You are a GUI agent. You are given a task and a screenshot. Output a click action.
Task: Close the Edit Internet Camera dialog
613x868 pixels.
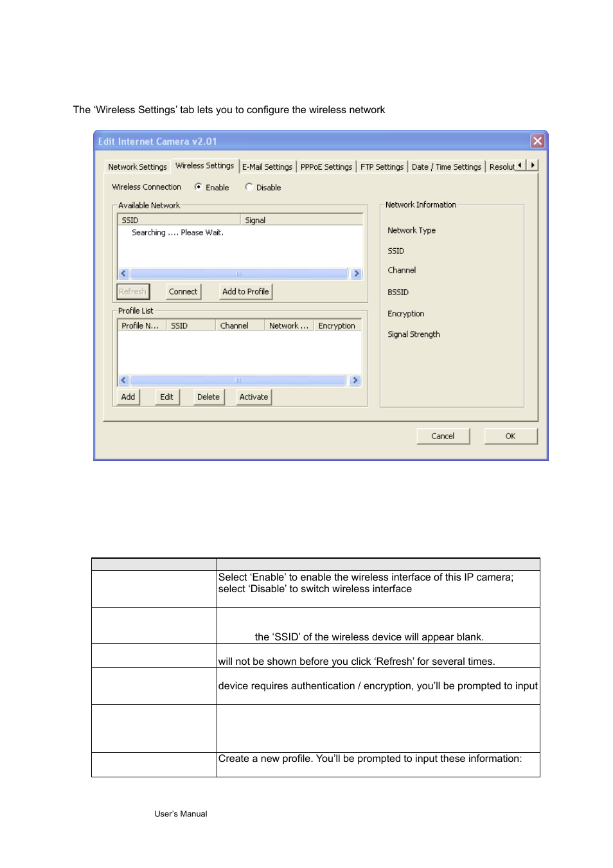click(x=537, y=141)
